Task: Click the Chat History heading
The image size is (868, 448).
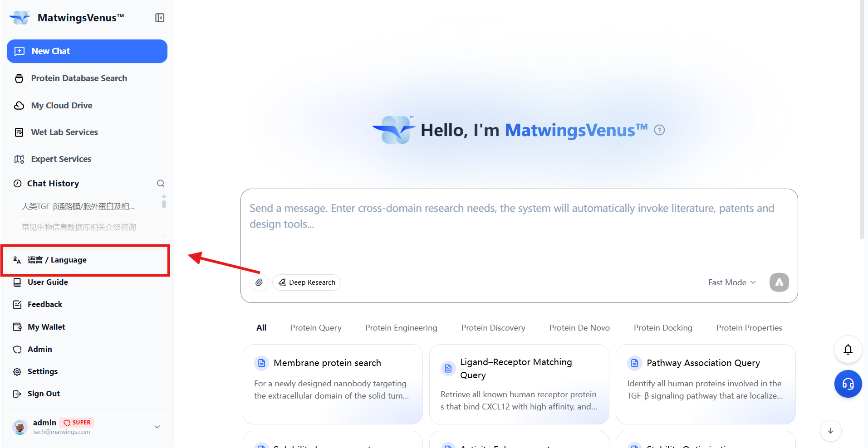Action: (x=53, y=184)
